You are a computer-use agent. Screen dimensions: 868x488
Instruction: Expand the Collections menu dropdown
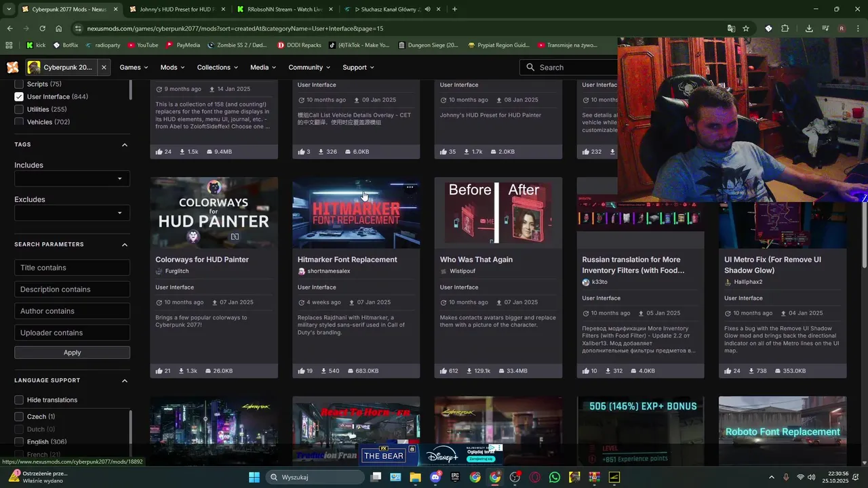(x=218, y=67)
